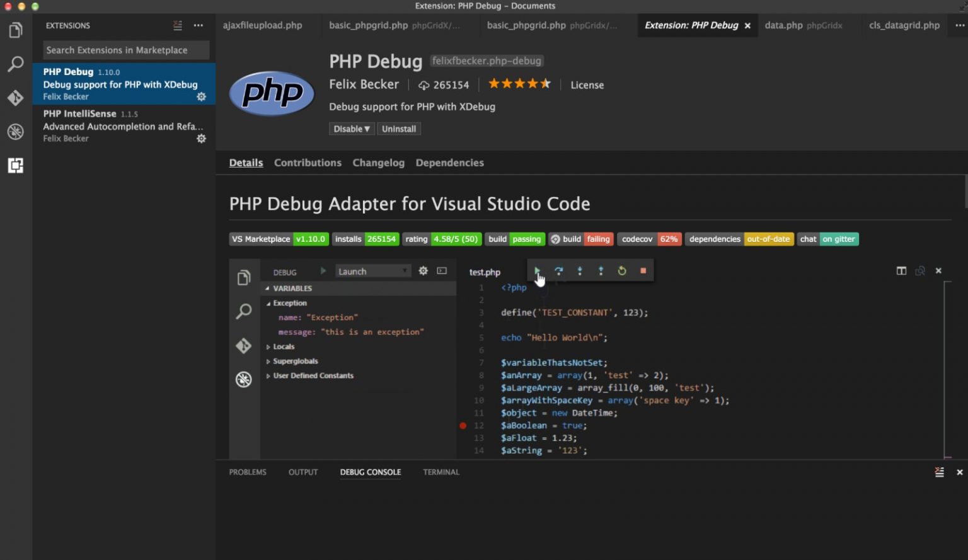Open the Search view in activity bar
The height and width of the screenshot is (560, 968).
16,64
